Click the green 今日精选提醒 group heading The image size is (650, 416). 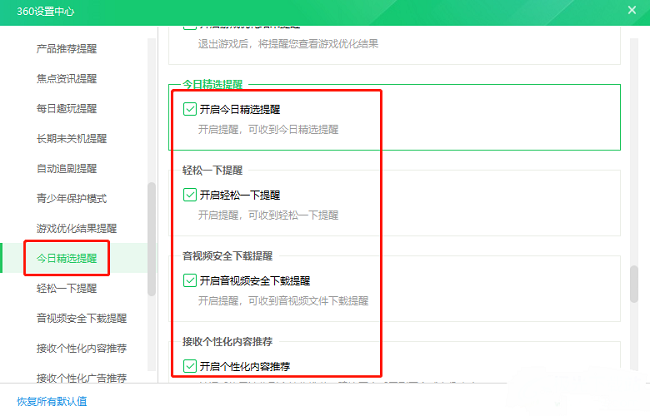pyautogui.click(x=213, y=85)
